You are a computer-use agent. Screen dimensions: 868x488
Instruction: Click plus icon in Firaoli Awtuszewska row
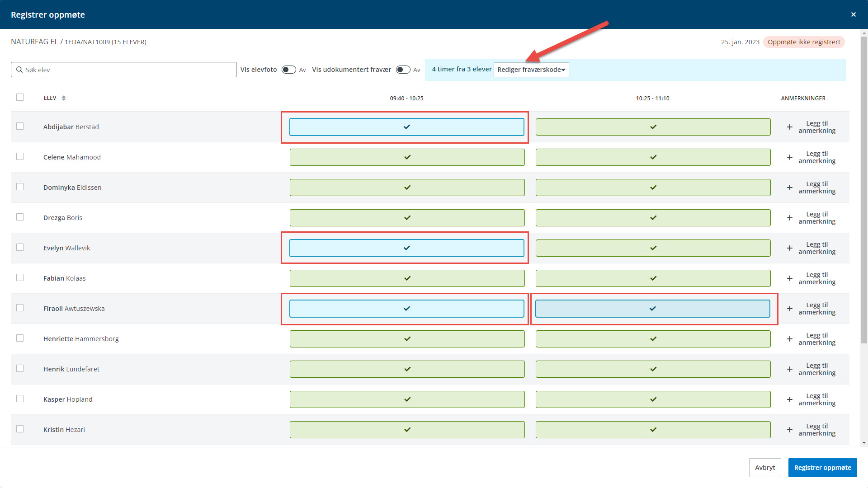click(x=789, y=309)
